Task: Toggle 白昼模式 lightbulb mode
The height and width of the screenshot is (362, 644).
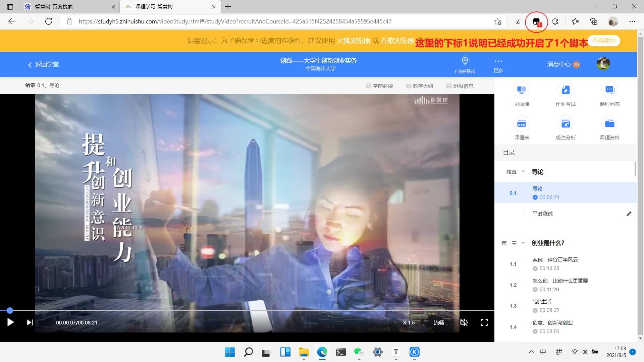Action: tap(465, 64)
